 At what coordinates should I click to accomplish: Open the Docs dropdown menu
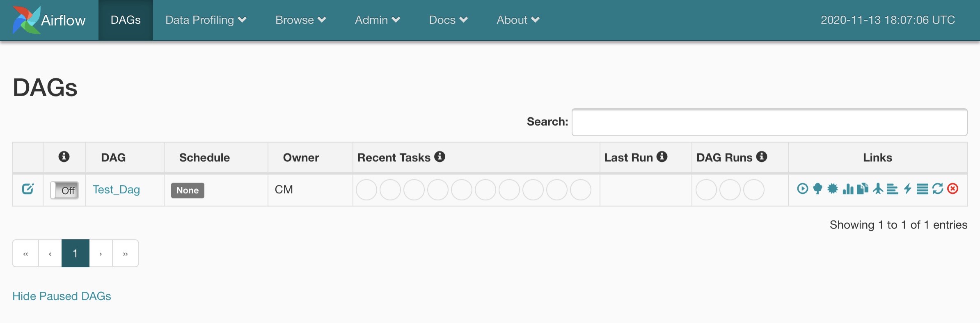pos(449,20)
